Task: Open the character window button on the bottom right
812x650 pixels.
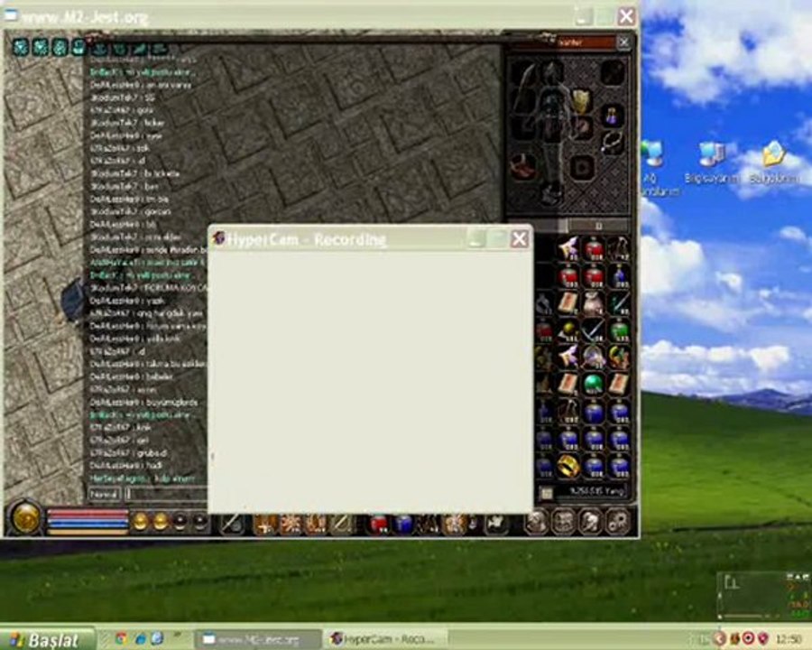Action: [x=537, y=522]
